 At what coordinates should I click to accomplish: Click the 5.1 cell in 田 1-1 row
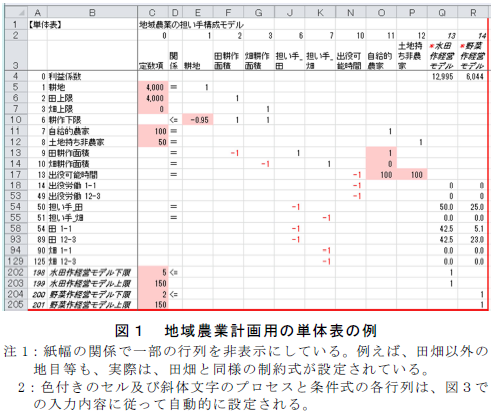coord(473,229)
